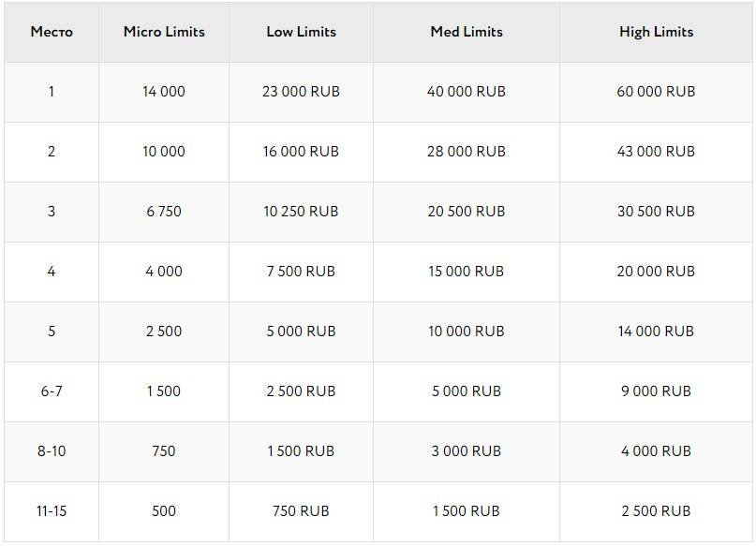The height and width of the screenshot is (546, 756).
Task: Select the Med Limits column header
Action: [x=467, y=32]
